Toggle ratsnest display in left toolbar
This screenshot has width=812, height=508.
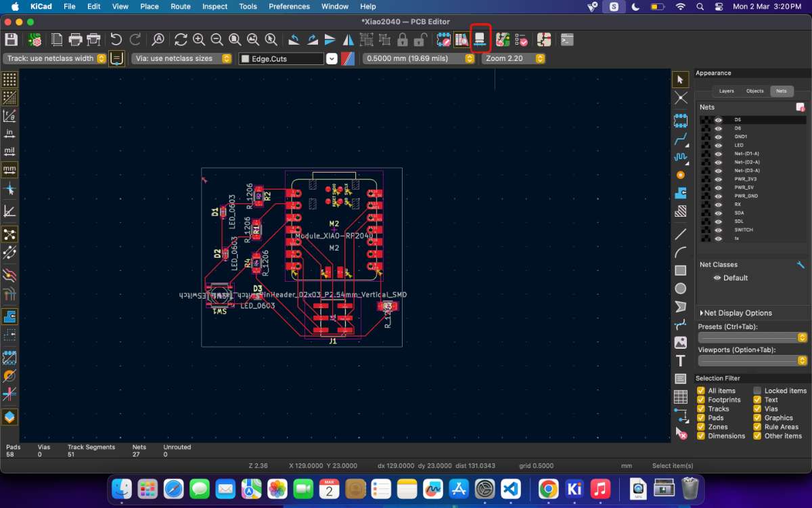[9, 234]
